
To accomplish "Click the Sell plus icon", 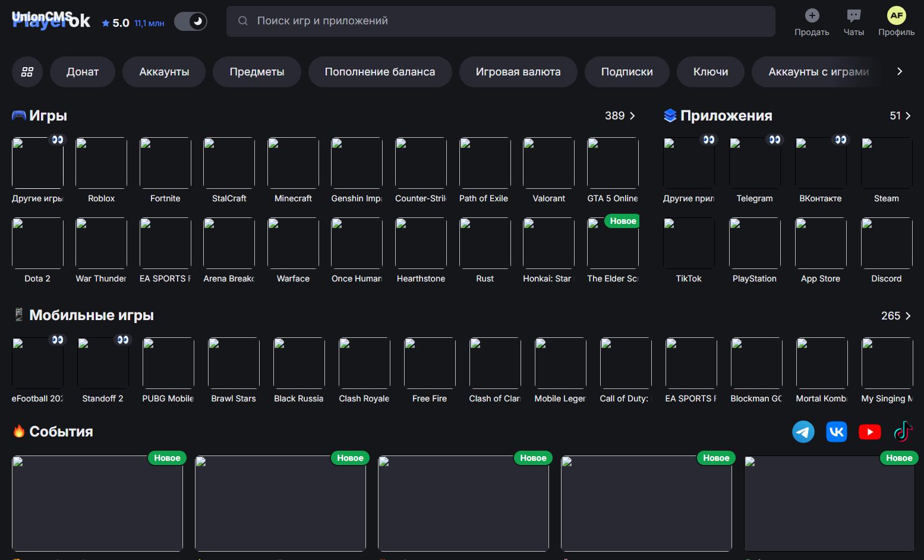I will 812,15.
